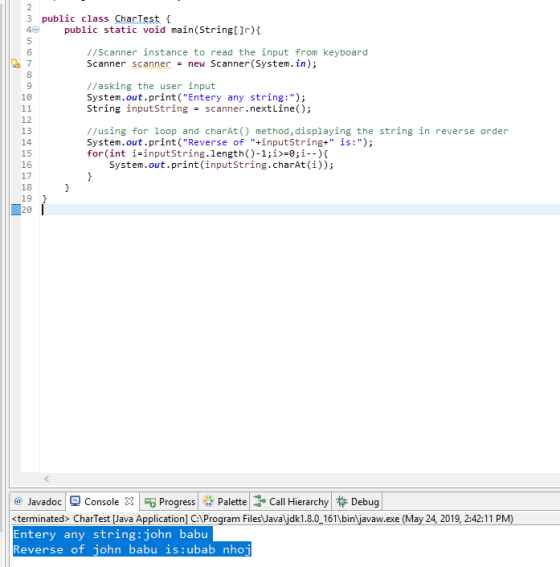Click the Palette color wheel icon
The image size is (560, 567).
(208, 501)
